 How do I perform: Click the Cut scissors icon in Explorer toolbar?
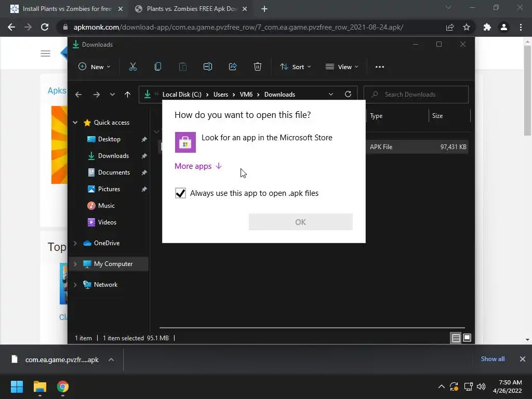(132, 67)
